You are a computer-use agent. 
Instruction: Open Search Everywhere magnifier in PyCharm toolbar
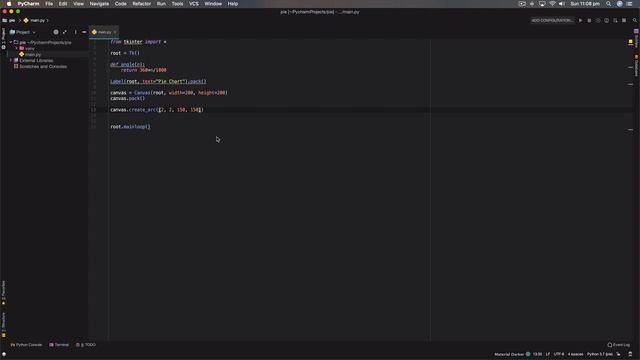pyautogui.click(x=635, y=20)
